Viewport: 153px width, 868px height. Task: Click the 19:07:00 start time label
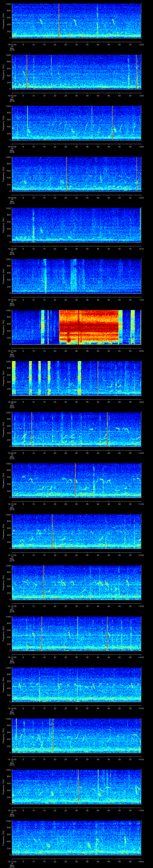[12, 351]
